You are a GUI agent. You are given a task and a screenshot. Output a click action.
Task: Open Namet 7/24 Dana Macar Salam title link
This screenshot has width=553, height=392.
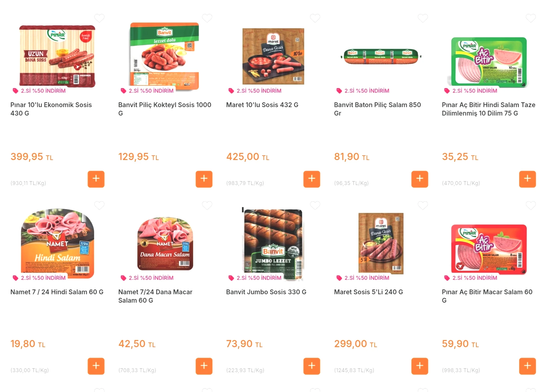point(155,296)
